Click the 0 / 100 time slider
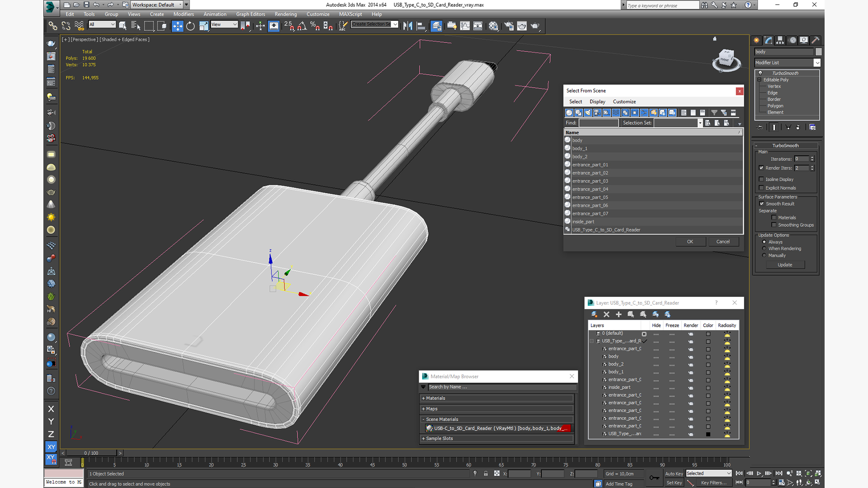Screen dimensions: 868x488 (91, 453)
